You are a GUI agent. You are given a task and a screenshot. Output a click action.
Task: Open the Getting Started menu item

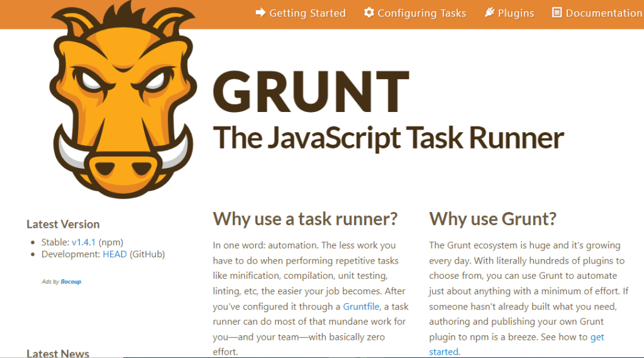pos(301,13)
